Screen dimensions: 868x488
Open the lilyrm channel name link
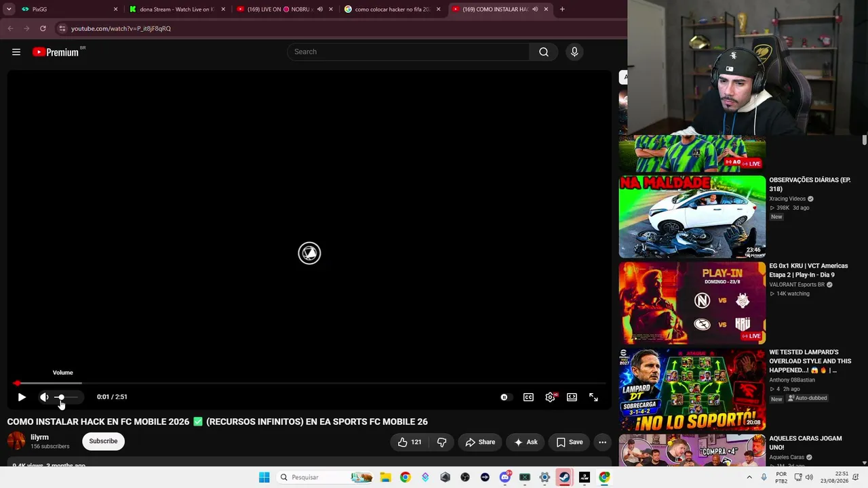tap(39, 437)
